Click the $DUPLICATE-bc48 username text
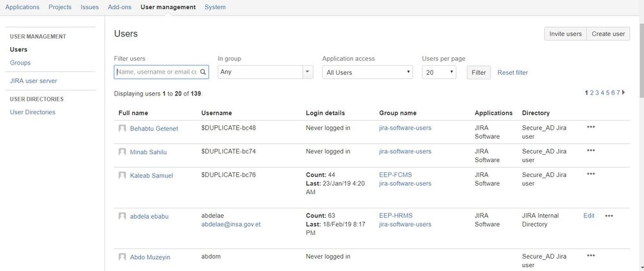The image size is (644, 271). point(228,128)
